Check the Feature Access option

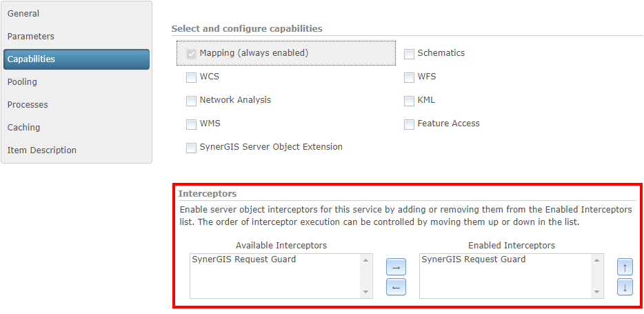409,124
